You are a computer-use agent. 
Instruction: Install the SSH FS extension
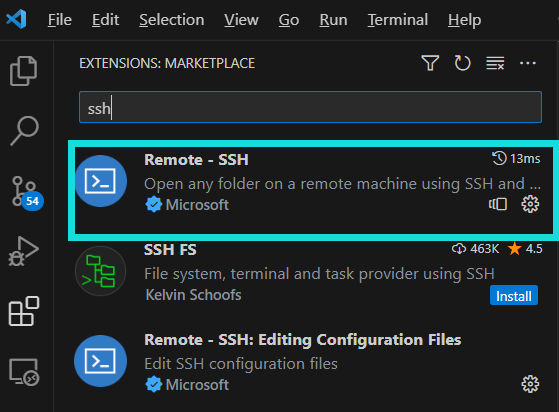pos(514,295)
